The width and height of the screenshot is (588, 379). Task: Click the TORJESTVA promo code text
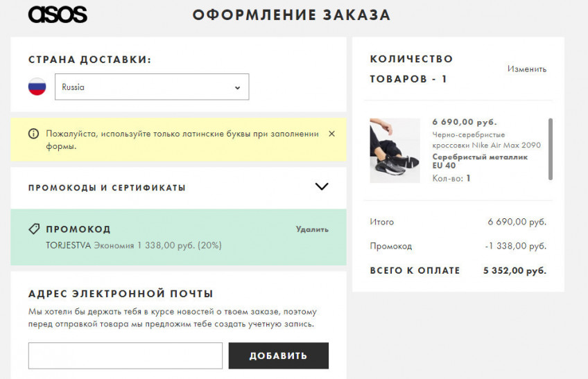pos(68,245)
